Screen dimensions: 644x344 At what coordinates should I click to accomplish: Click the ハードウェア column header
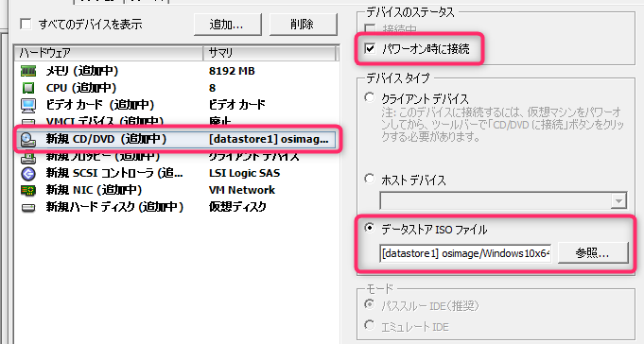109,53
